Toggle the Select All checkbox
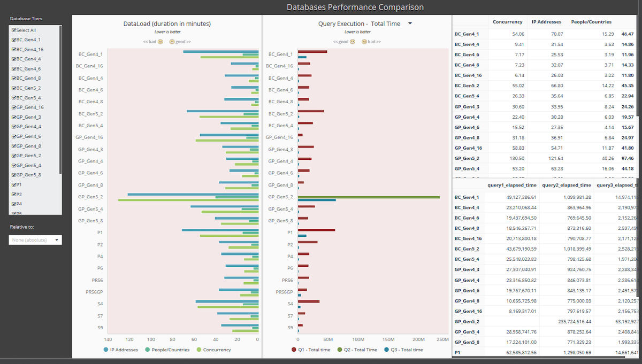 coord(14,30)
